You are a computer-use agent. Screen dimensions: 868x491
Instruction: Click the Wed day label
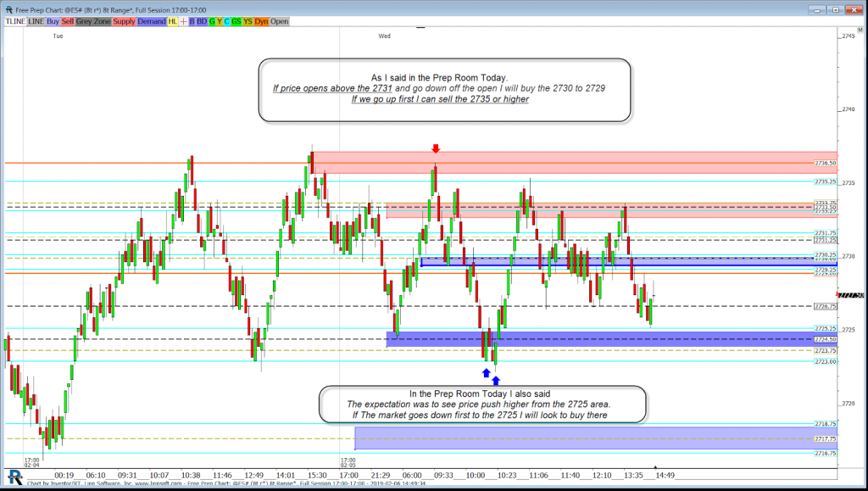pyautogui.click(x=384, y=36)
